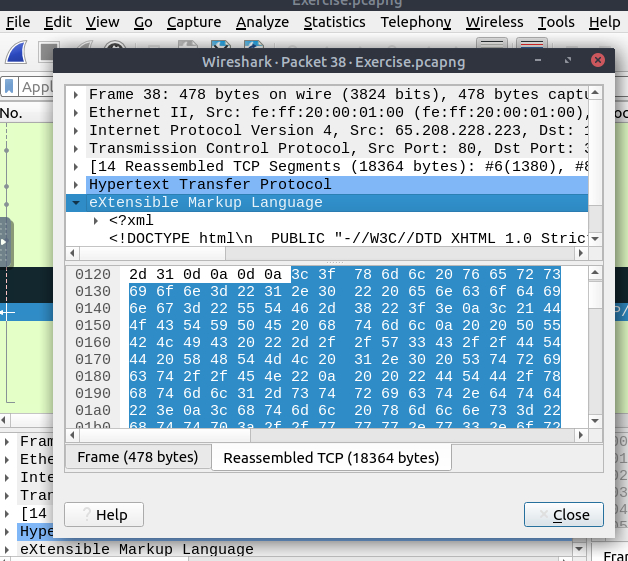Click the display filter input field

[x=36, y=86]
